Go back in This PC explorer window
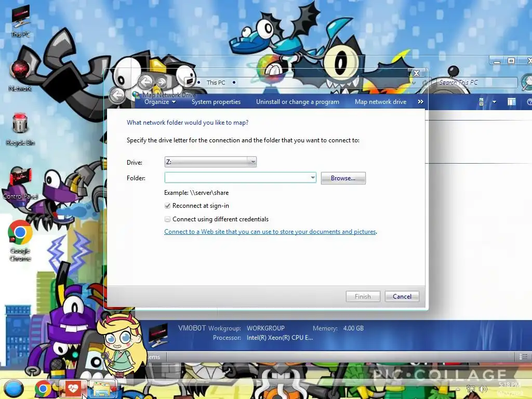 point(146,82)
